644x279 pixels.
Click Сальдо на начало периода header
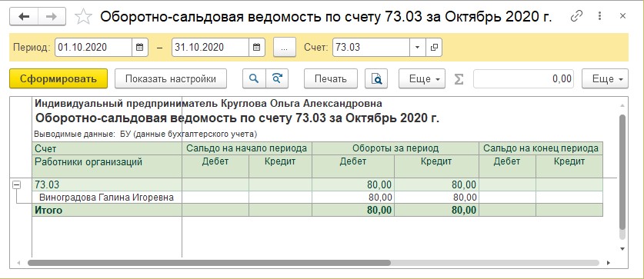247,148
